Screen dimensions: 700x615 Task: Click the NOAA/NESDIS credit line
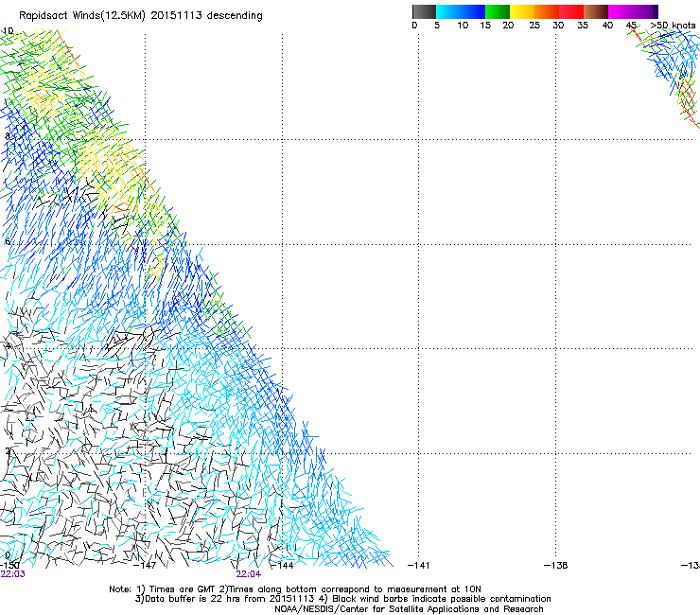coord(409,609)
